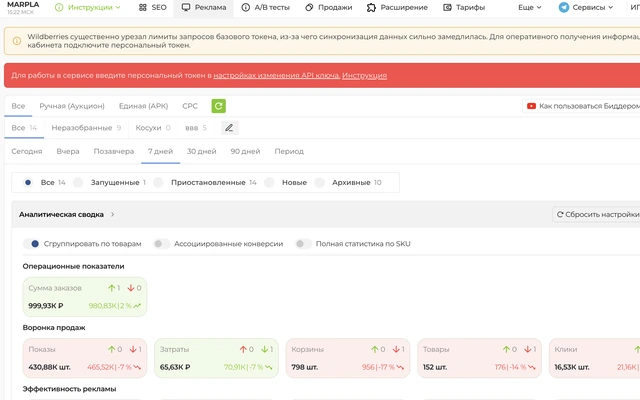The height and width of the screenshot is (400, 640).
Task: Toggle Сгруппировать по товарам switch
Action: point(31,244)
